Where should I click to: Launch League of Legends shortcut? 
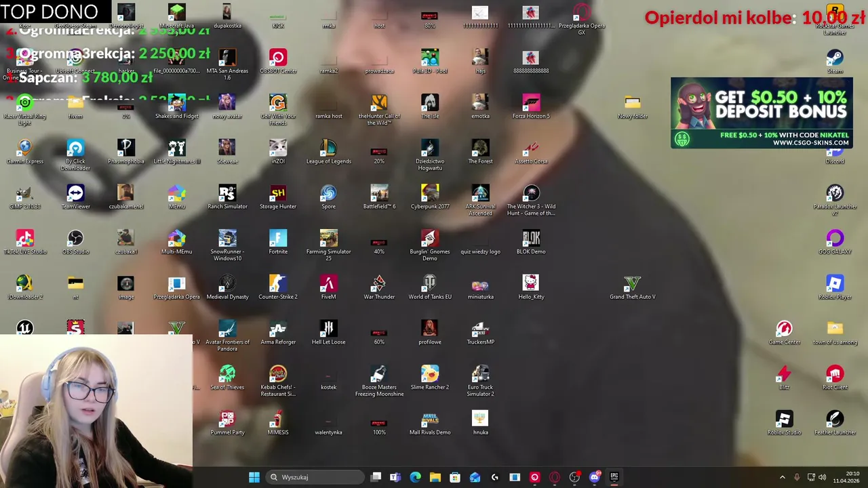tap(328, 152)
